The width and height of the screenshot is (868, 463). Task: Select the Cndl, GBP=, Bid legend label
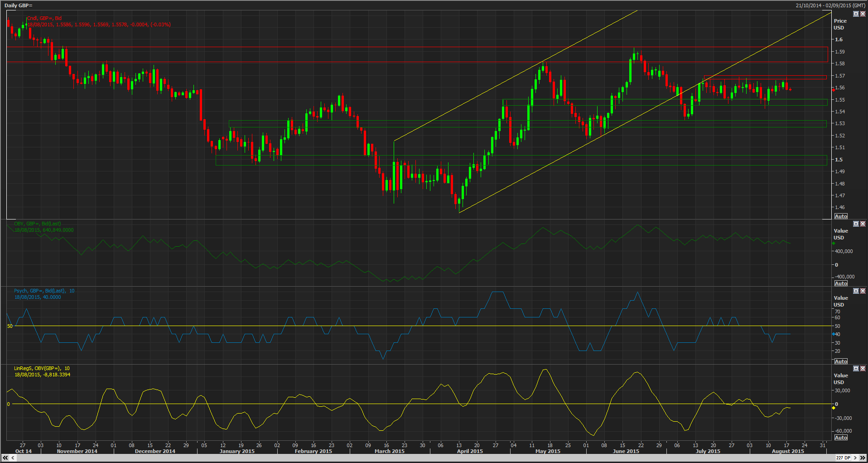click(x=44, y=18)
